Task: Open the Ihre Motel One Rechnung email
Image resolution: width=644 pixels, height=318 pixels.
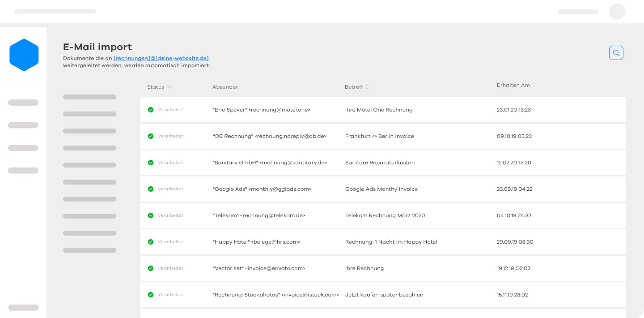Action: point(383,110)
